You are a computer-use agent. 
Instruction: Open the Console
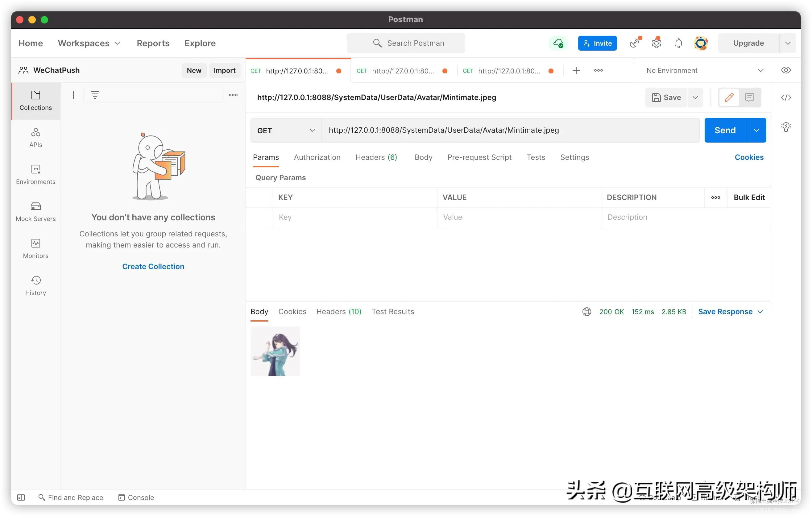click(136, 497)
